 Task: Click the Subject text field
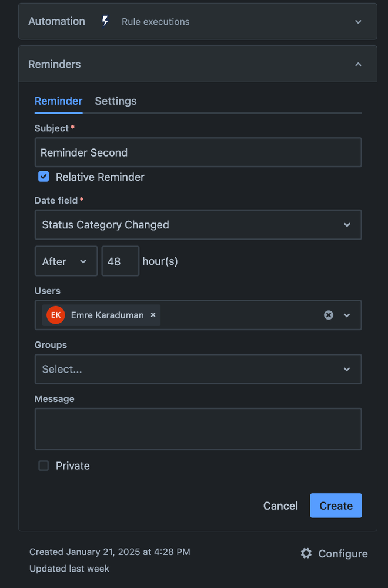198,152
